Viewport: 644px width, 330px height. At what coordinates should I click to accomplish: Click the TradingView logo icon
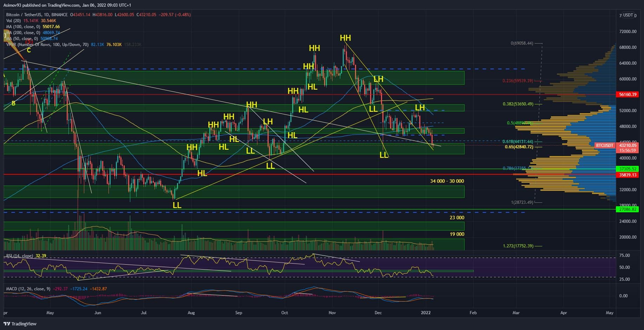(x=7, y=324)
